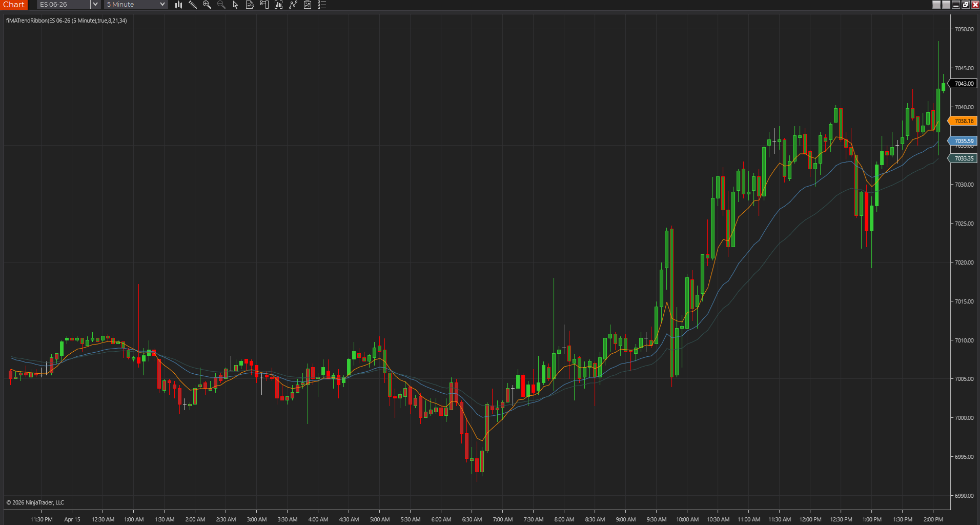Open the Data Box viewer

(x=250, y=5)
